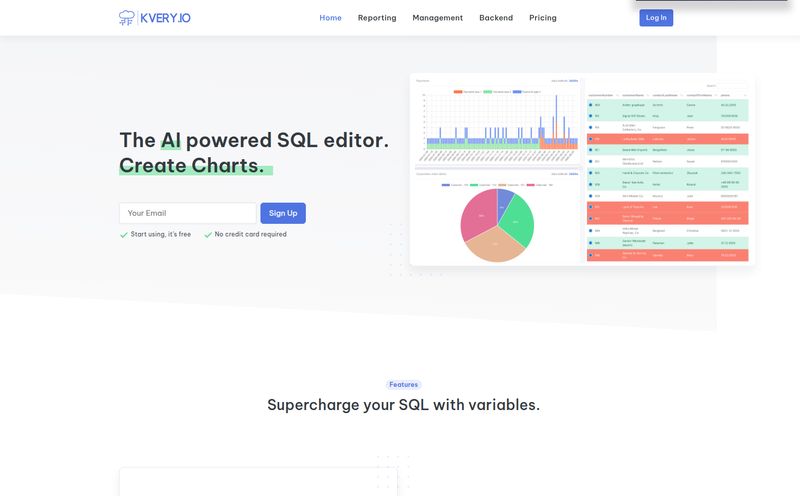Image resolution: width=800 pixels, height=496 pixels.
Task: Click the Features badge label
Action: pos(404,385)
